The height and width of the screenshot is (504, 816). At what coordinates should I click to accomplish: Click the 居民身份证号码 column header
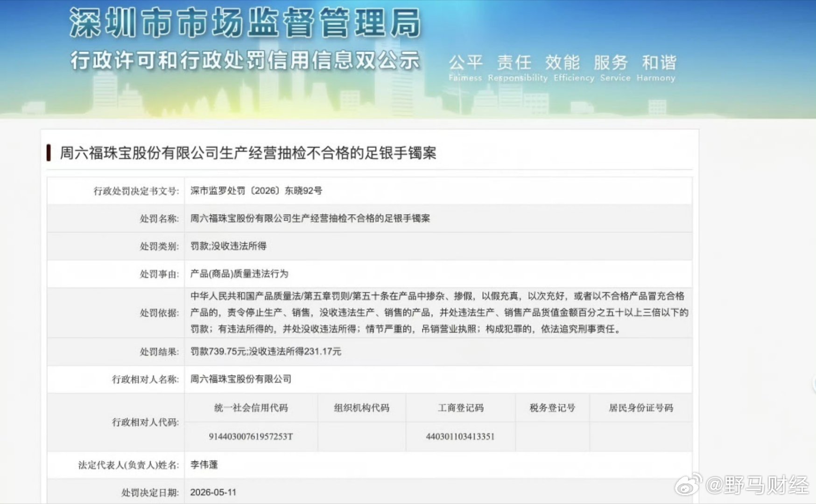[x=641, y=408]
